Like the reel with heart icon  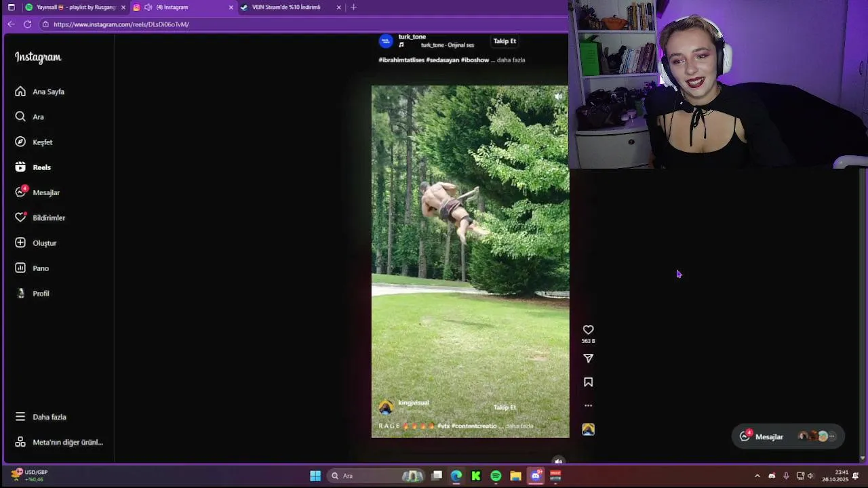[x=588, y=330]
